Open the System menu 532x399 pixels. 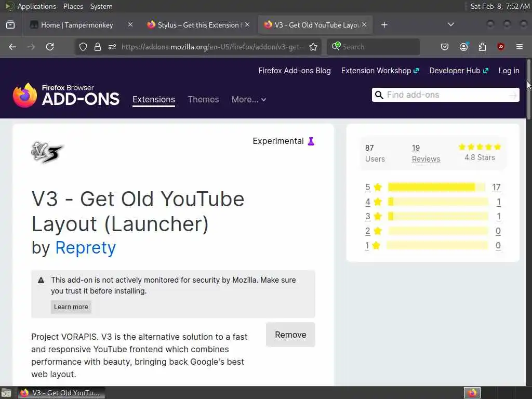101,6
